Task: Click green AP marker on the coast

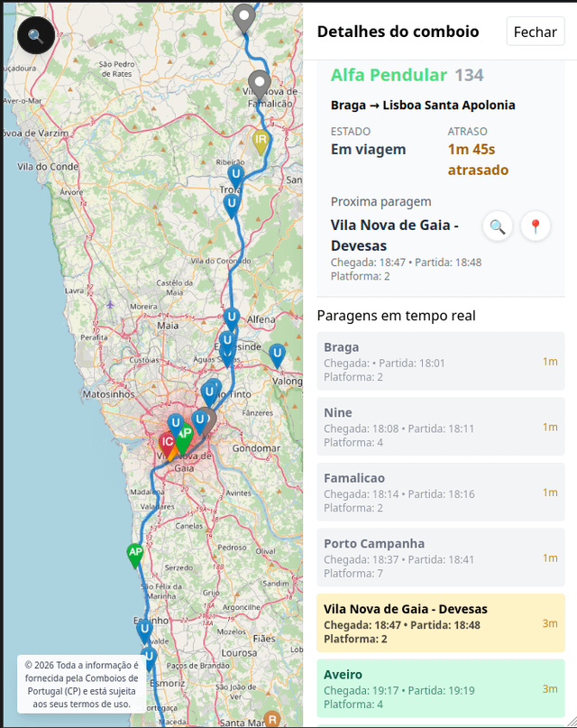Action: coord(135,553)
